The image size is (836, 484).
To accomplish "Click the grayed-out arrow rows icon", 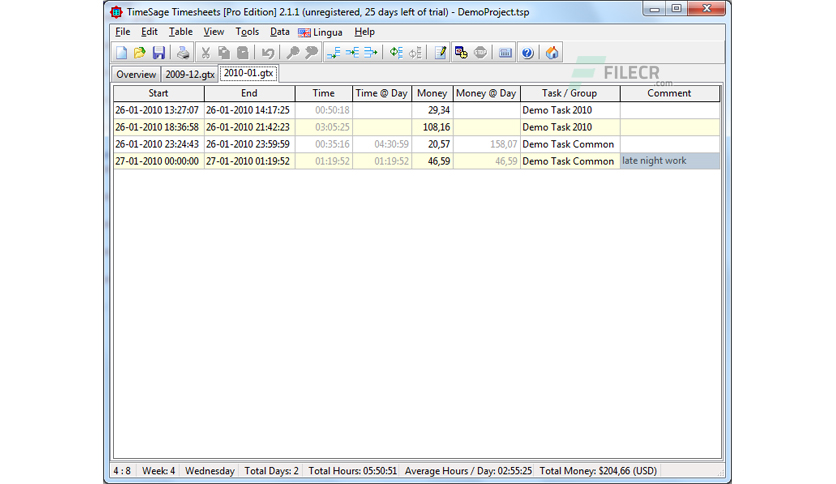I will (415, 52).
